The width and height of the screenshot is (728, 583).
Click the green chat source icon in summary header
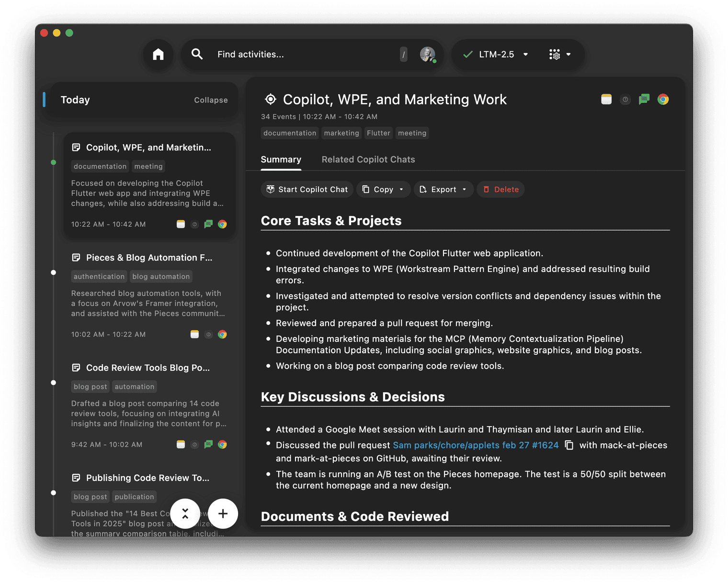point(644,99)
